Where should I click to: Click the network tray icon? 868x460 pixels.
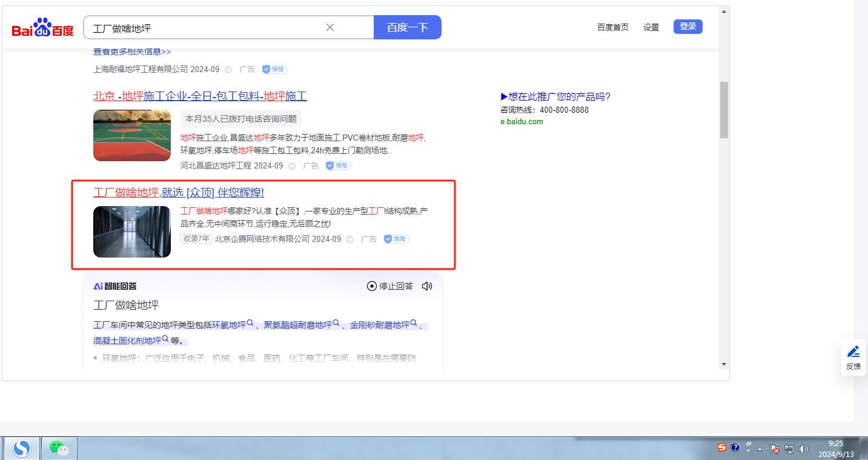[x=789, y=449]
